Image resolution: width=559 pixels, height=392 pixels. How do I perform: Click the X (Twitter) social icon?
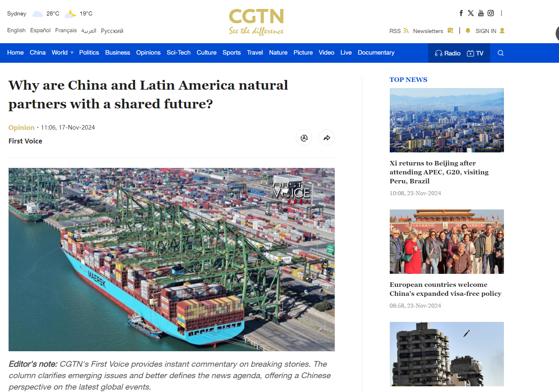coord(471,13)
